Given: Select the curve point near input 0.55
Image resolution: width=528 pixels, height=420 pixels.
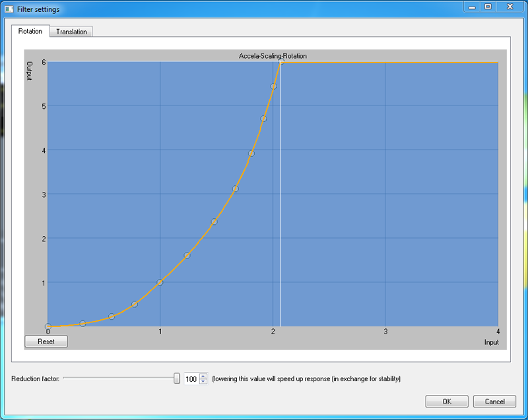Looking at the screenshot, I should [112, 316].
